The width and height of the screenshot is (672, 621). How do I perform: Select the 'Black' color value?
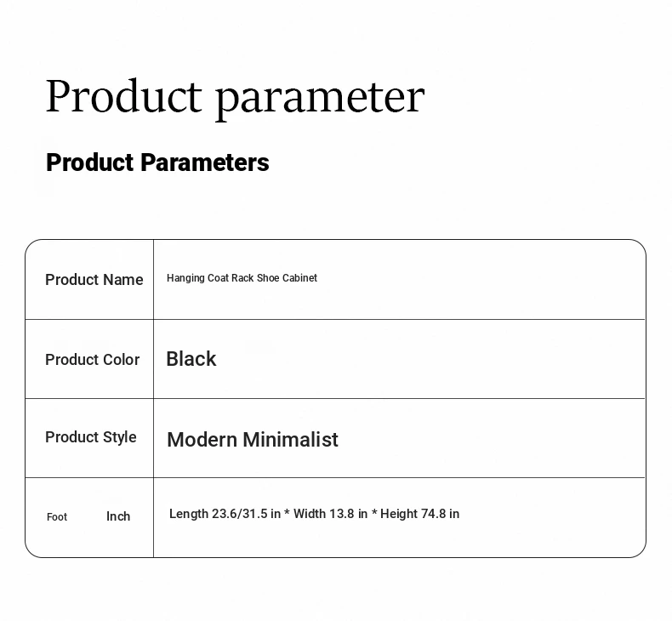point(191,359)
